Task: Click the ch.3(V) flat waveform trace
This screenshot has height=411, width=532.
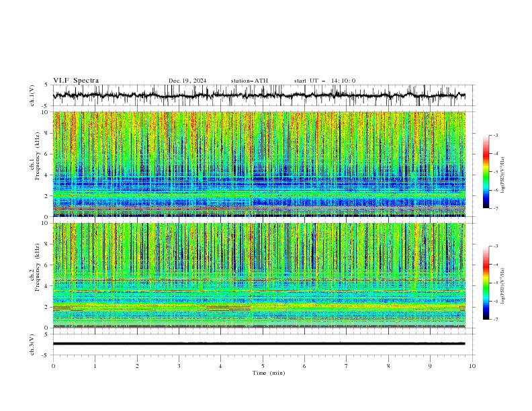Action: click(259, 344)
